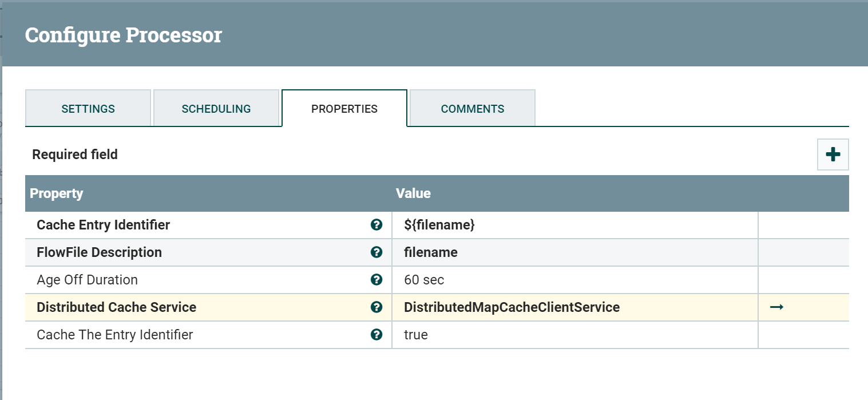The image size is (868, 400).
Task: Open DistributedMapCacheClientService via the arrow icon
Action: pos(776,307)
